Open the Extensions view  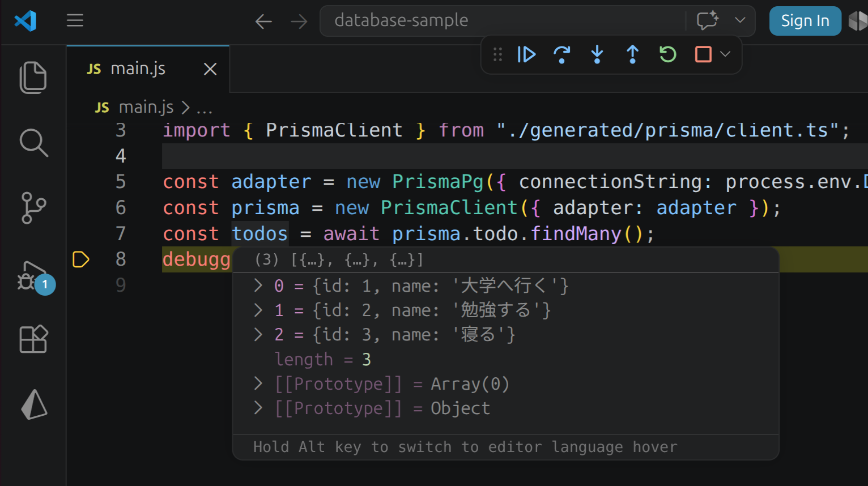click(x=33, y=339)
